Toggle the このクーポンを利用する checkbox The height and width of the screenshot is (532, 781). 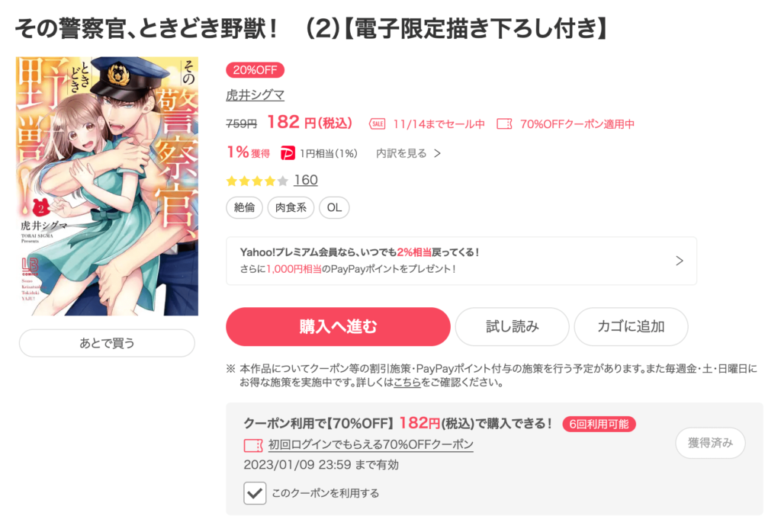[255, 493]
